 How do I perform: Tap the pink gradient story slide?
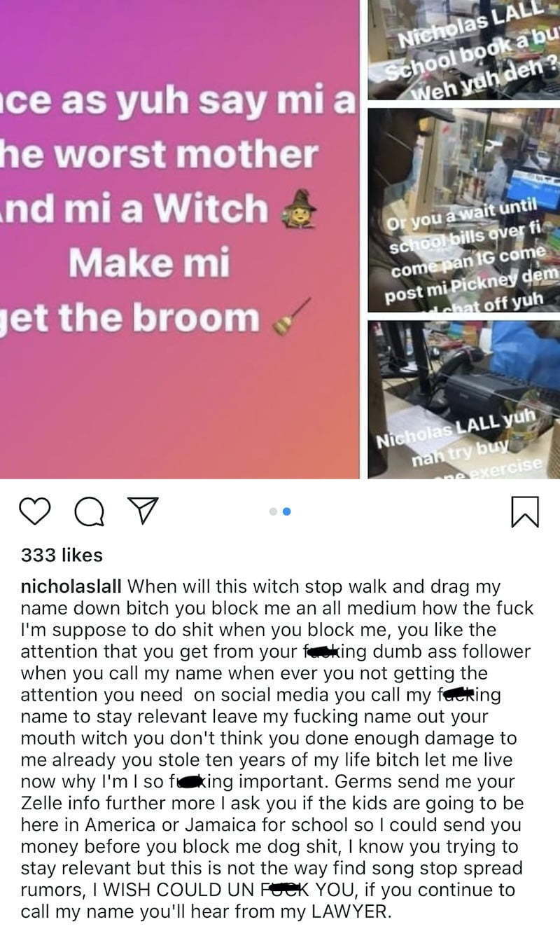tap(179, 240)
